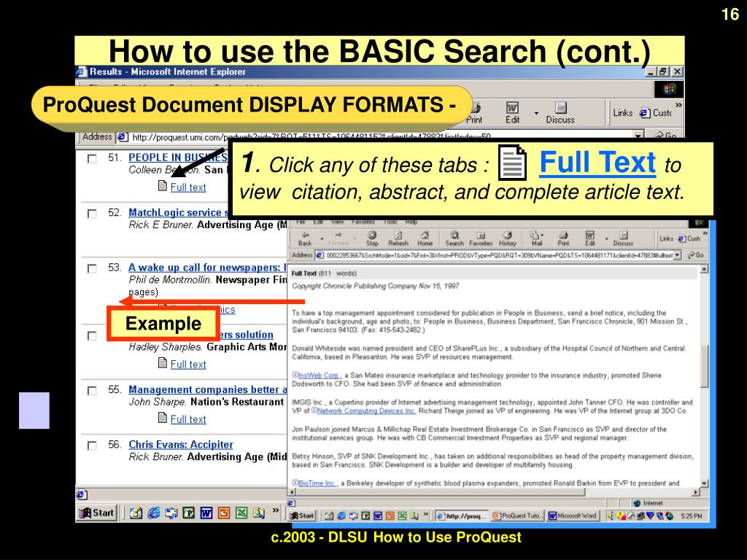Open 'A wake up call for newspapers' link
Image resolution: width=747 pixels, height=560 pixels.
point(207,267)
